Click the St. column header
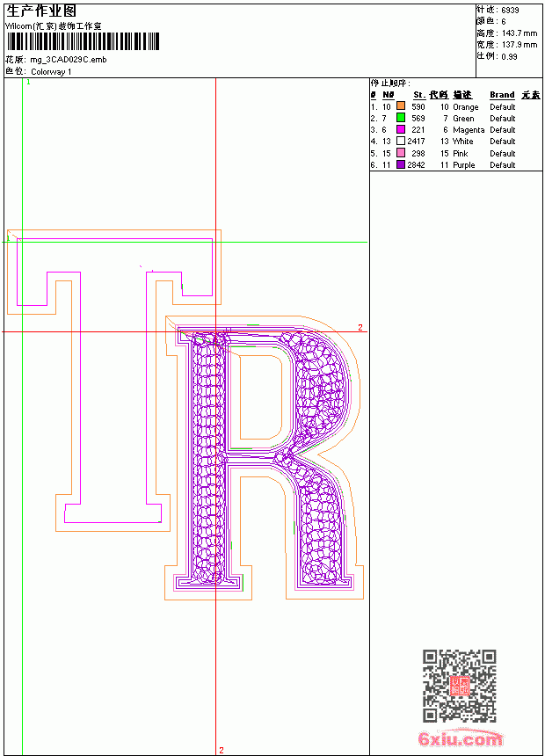The image size is (545, 756). click(419, 95)
